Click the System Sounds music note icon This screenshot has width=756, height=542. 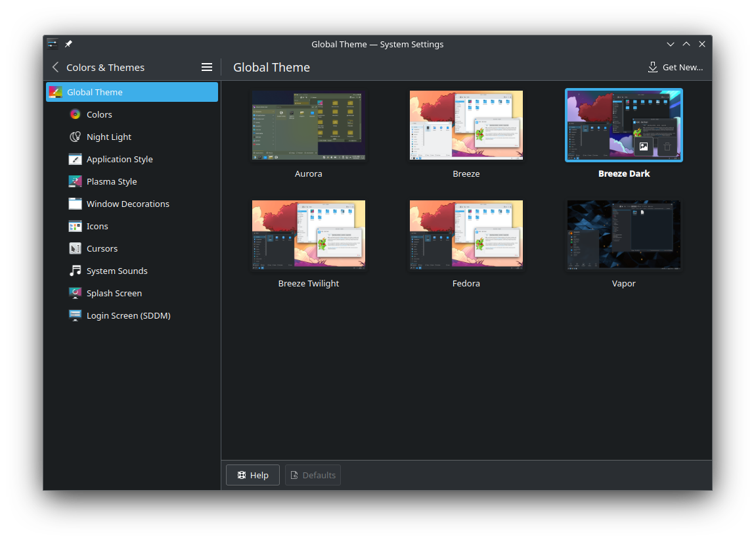[75, 271]
